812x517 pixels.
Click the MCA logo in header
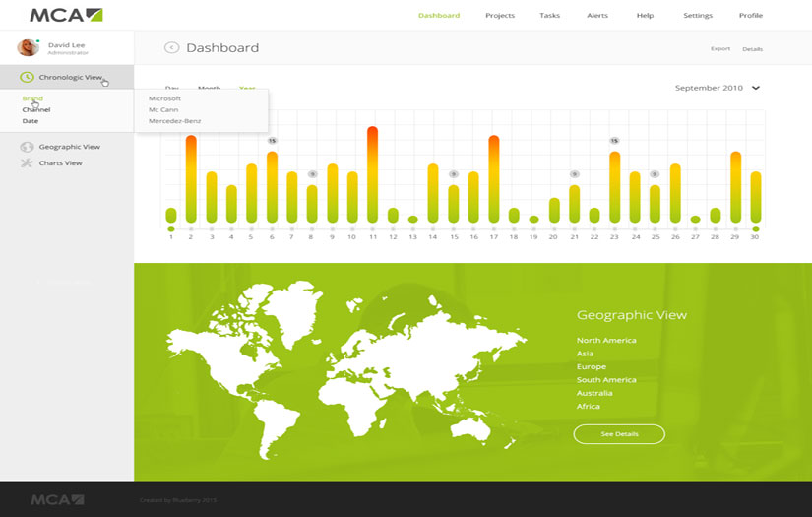[x=66, y=15]
